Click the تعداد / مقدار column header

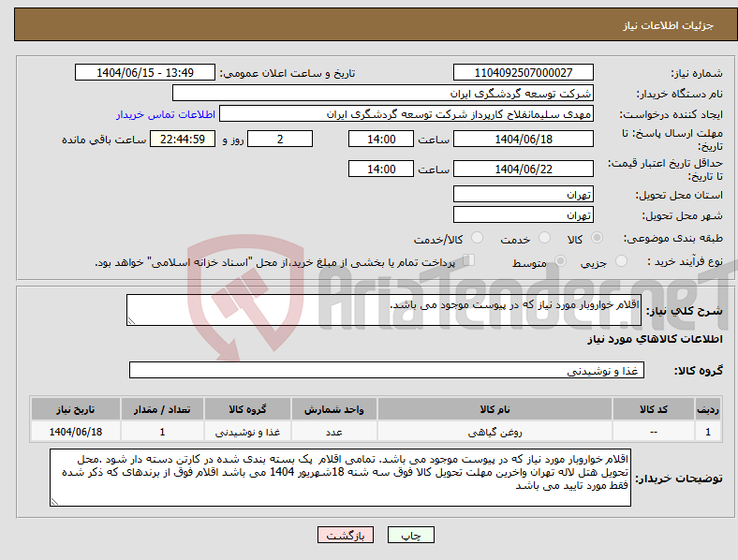tap(162, 409)
